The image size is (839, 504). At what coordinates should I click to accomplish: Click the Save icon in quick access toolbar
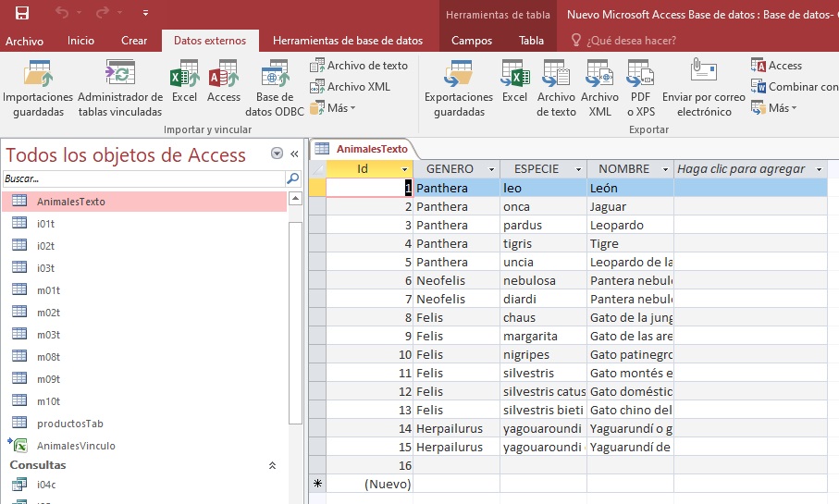pos(22,13)
